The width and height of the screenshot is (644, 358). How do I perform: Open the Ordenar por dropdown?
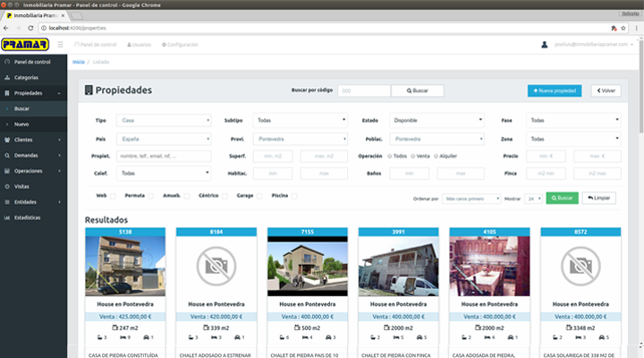(x=471, y=199)
